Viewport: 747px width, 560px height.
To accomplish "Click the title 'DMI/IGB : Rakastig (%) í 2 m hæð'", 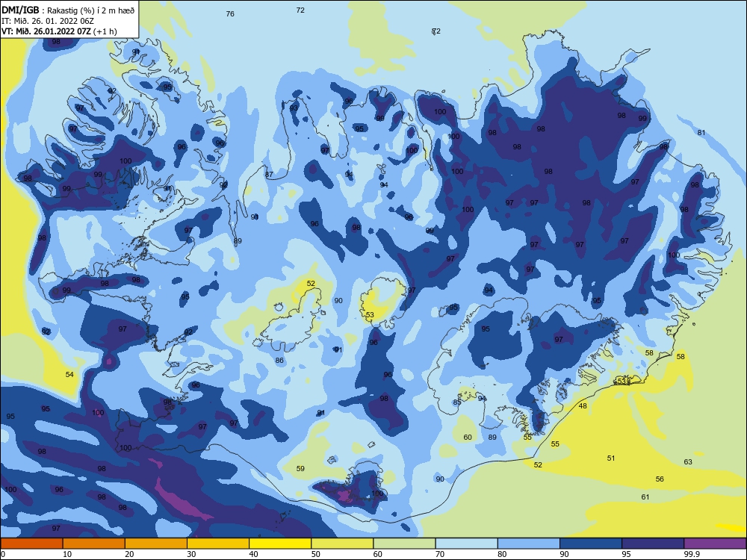I will pyautogui.click(x=68, y=10).
